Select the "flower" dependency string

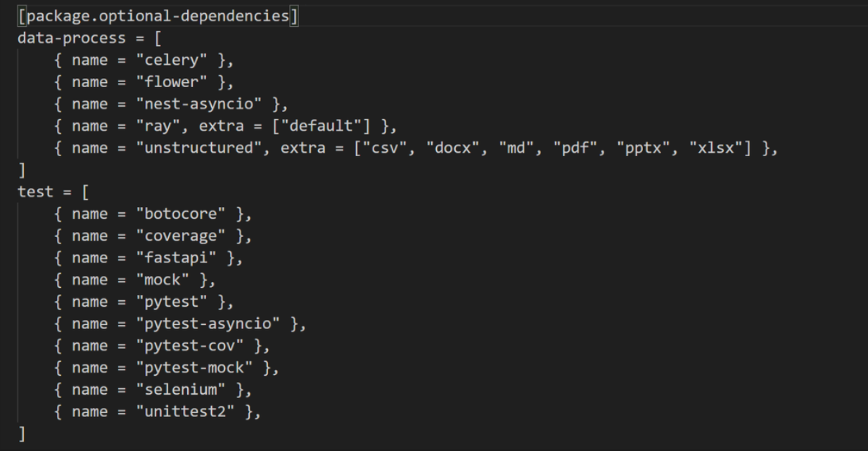pos(171,82)
